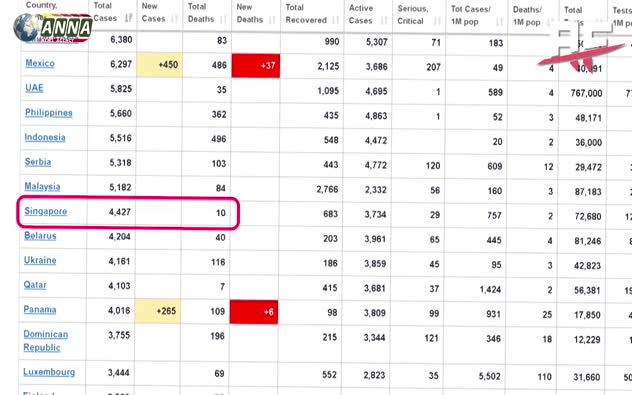Click Mexico's yellow +450 new cases cell
This screenshot has height=395, width=632.
tap(160, 65)
